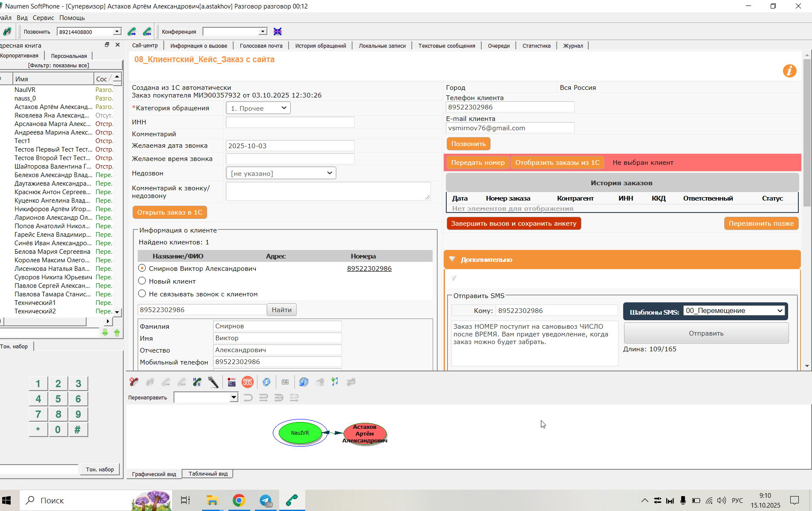This screenshot has height=511, width=812.
Task: Put the call on hold (H phone icon)
Action: pos(197,382)
